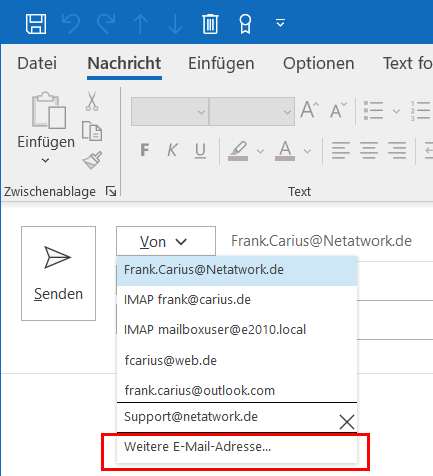Open the font color dropdown arrow

click(307, 152)
